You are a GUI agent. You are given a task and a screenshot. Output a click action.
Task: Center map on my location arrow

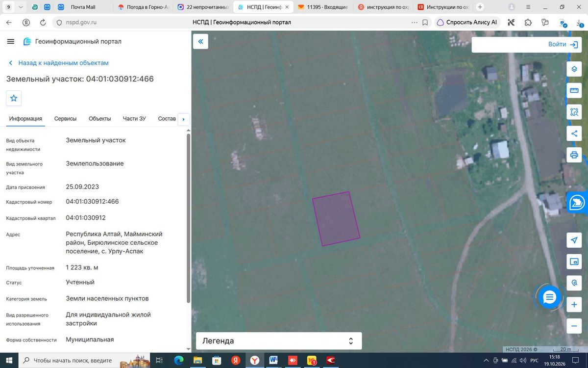[574, 240]
